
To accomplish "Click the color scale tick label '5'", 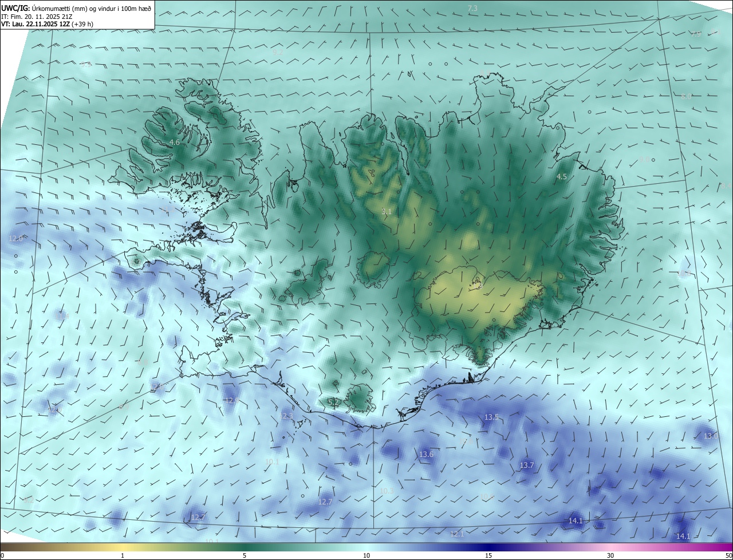I will tap(245, 556).
